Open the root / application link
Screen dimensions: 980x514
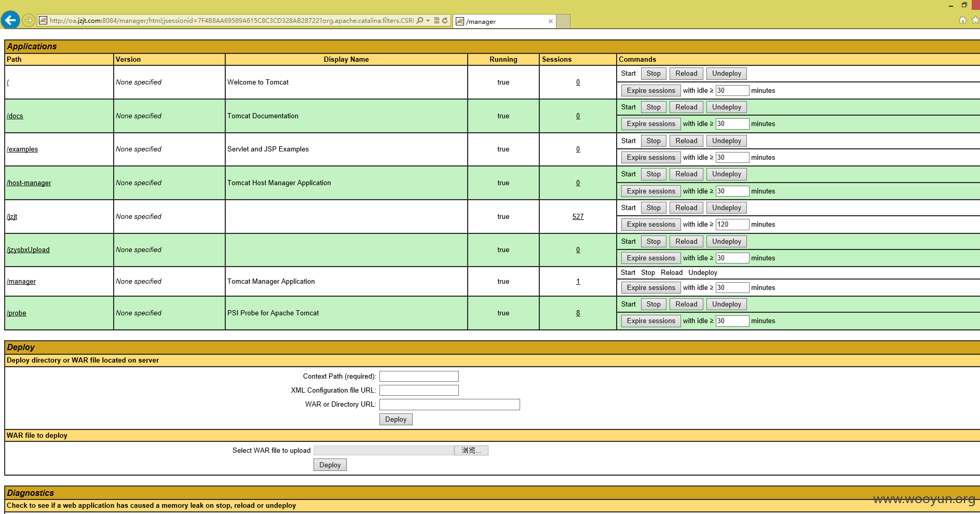tap(8, 82)
